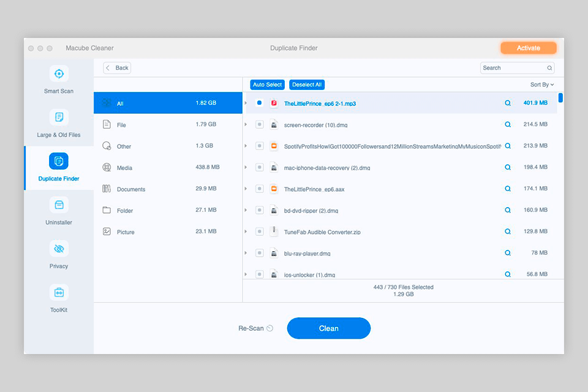Open the Duplicate Finder module
The width and height of the screenshot is (588, 392).
58,167
